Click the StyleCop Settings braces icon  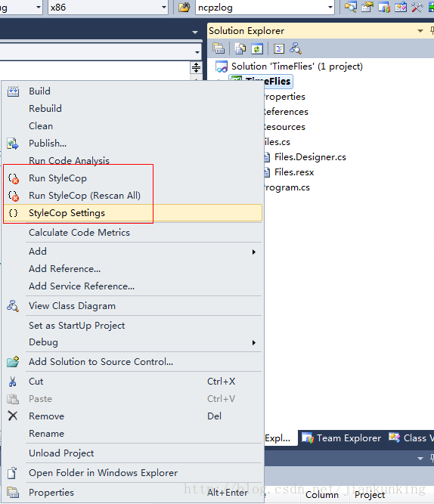pyautogui.click(x=13, y=213)
